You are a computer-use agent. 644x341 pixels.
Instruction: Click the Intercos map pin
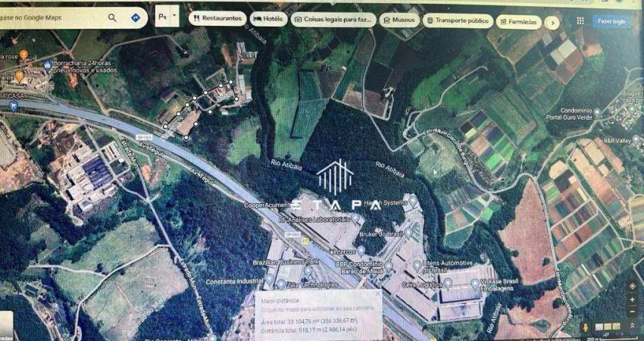(x=361, y=249)
